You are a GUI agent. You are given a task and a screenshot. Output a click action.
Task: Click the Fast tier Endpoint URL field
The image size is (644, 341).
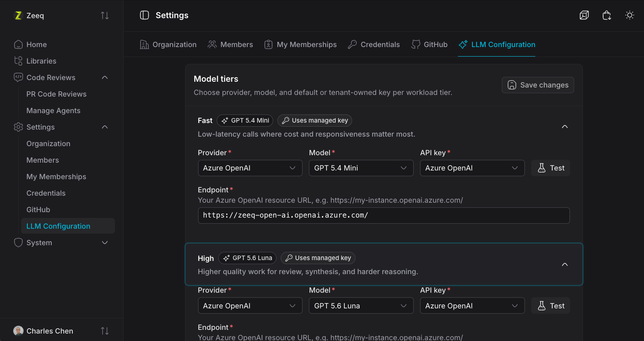pos(384,215)
